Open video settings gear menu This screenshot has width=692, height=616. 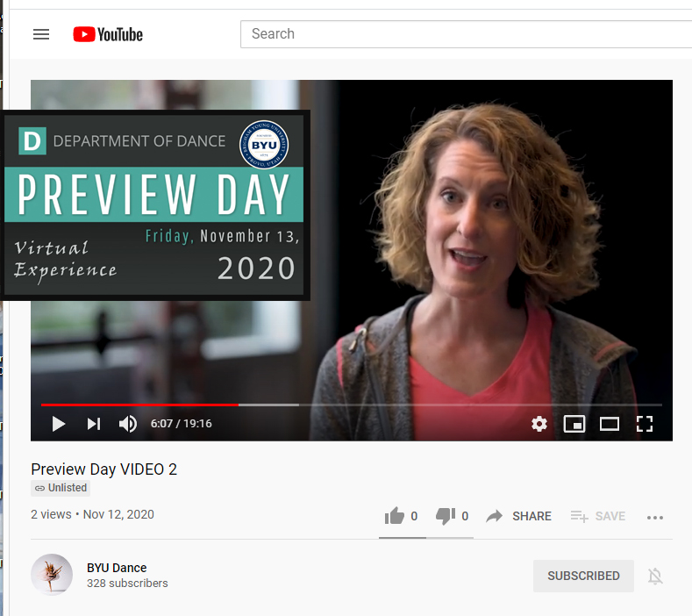pos(539,424)
